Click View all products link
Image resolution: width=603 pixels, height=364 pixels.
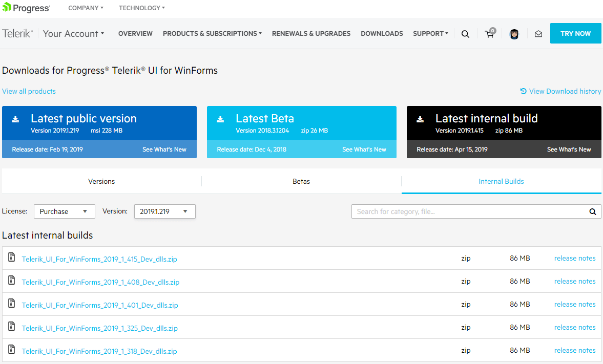click(x=29, y=91)
